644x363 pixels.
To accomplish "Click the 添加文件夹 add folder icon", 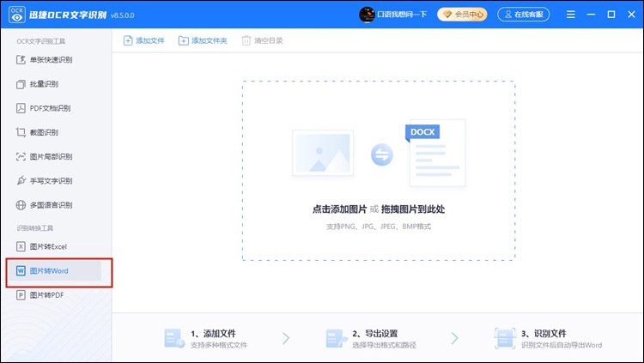I will coord(183,40).
